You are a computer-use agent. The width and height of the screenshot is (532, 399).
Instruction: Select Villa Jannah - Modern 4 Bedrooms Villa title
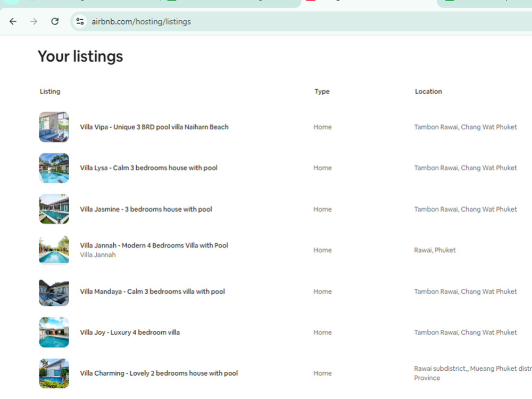[154, 245]
